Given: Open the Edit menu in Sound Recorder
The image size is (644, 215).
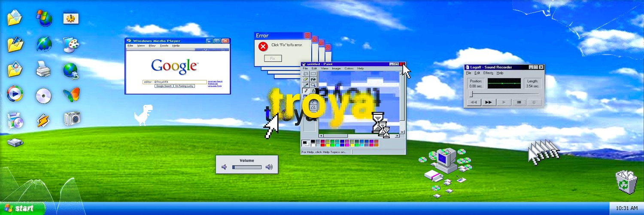Looking at the screenshot, I should click(x=477, y=73).
